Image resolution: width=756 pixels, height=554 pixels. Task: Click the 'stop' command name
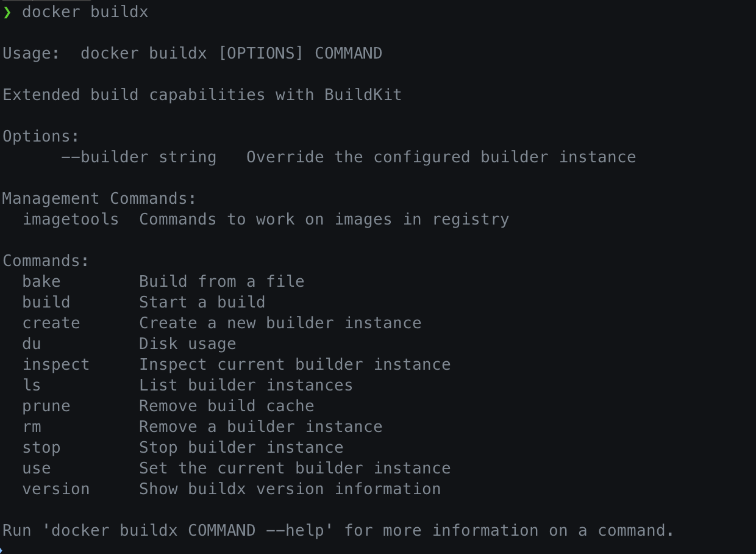click(x=41, y=448)
